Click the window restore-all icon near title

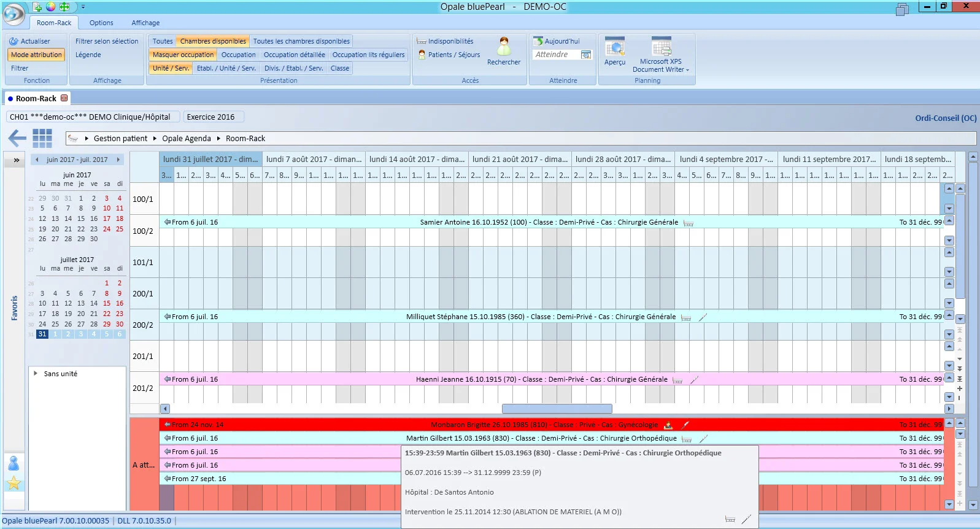(x=902, y=9)
